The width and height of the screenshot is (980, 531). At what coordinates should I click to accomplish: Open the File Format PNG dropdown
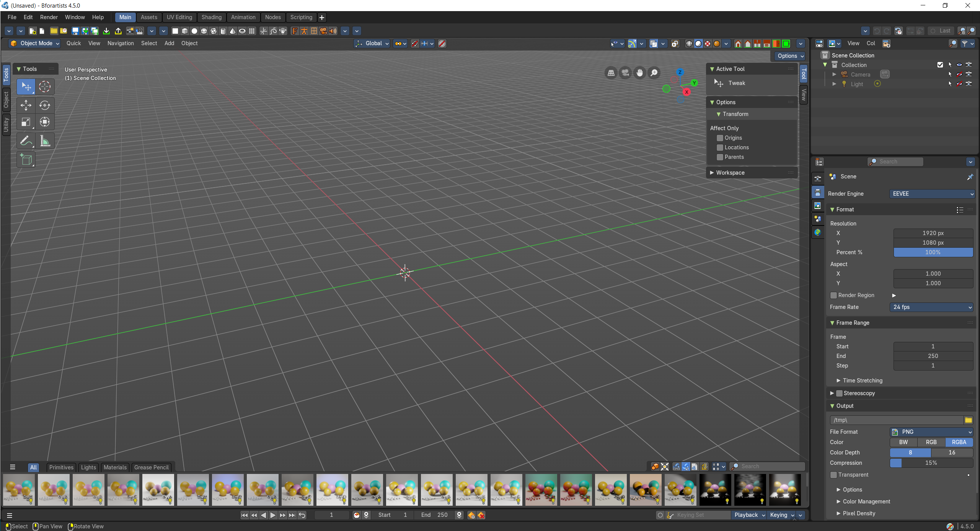click(x=932, y=432)
